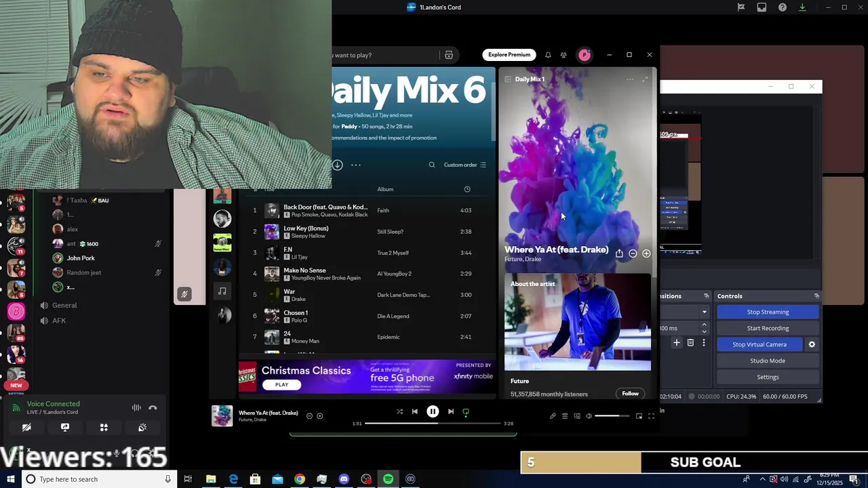Sort tracks by duration clock column

(x=467, y=189)
